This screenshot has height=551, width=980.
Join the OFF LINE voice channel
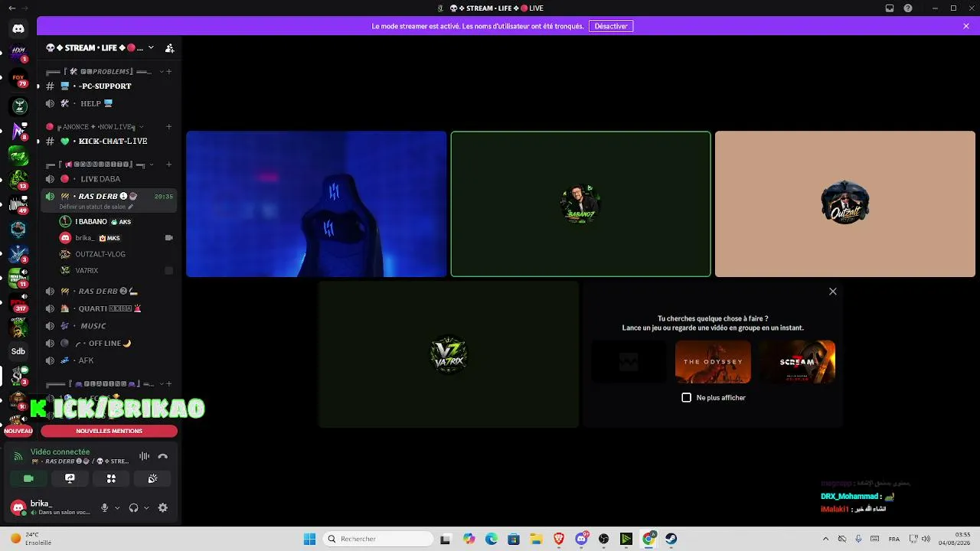[109, 343]
